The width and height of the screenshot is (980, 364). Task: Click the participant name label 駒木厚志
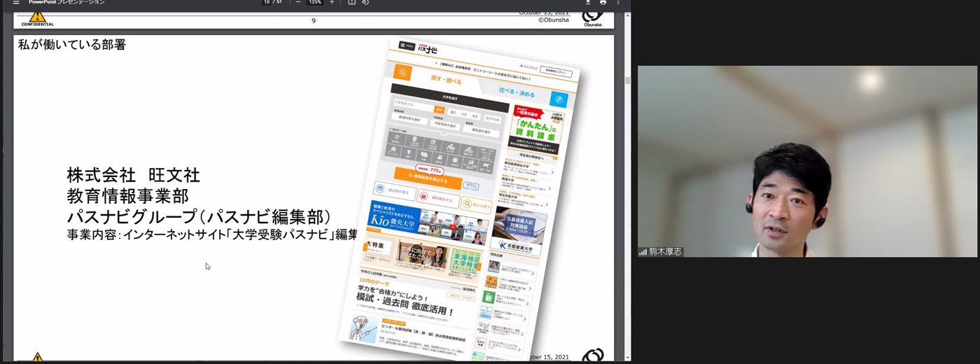(665, 252)
